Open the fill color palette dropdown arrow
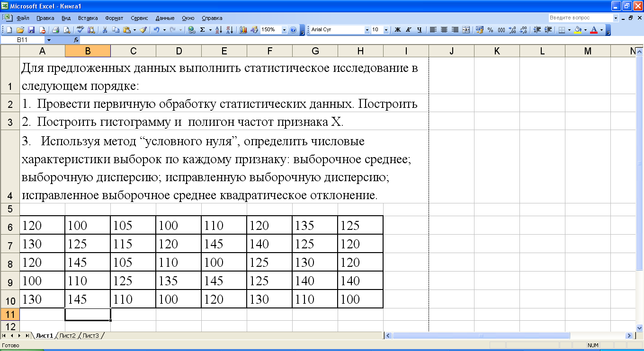The image size is (644, 351). tap(586, 30)
